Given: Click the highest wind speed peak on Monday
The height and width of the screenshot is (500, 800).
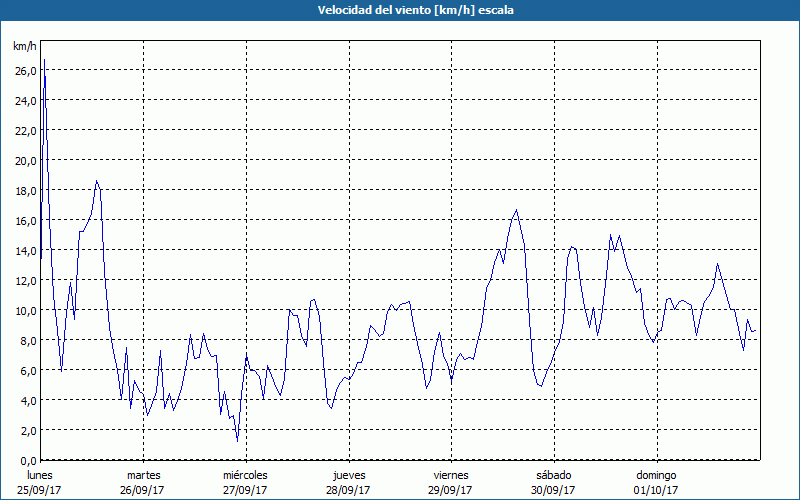Looking at the screenshot, I should tap(44, 61).
